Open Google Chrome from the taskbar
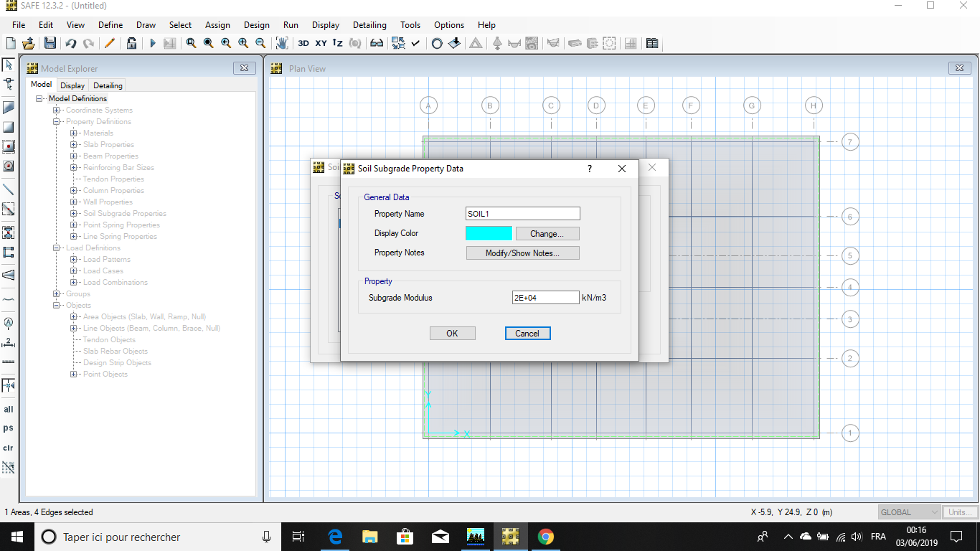Viewport: 980px width, 551px height. coord(546,537)
